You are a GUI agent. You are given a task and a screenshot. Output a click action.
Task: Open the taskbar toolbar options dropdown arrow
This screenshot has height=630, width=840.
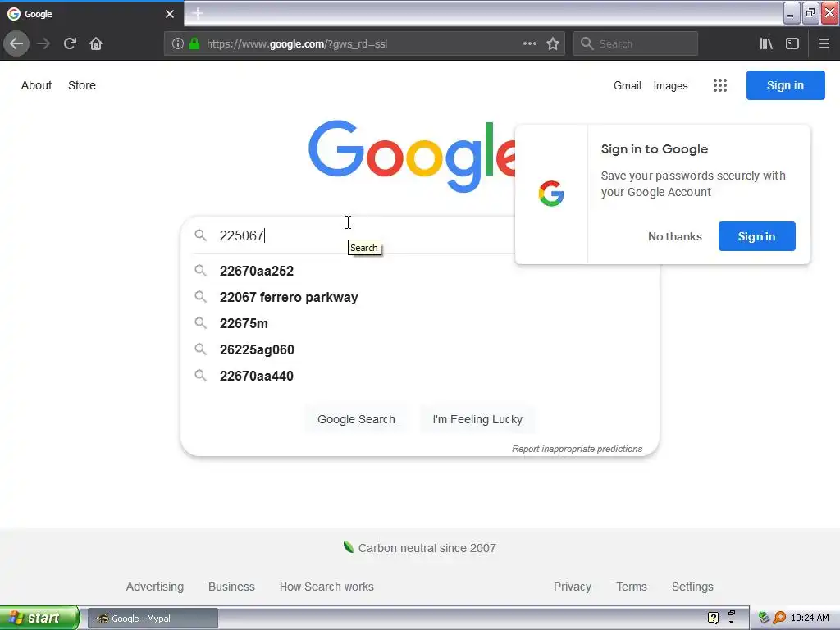(731, 622)
